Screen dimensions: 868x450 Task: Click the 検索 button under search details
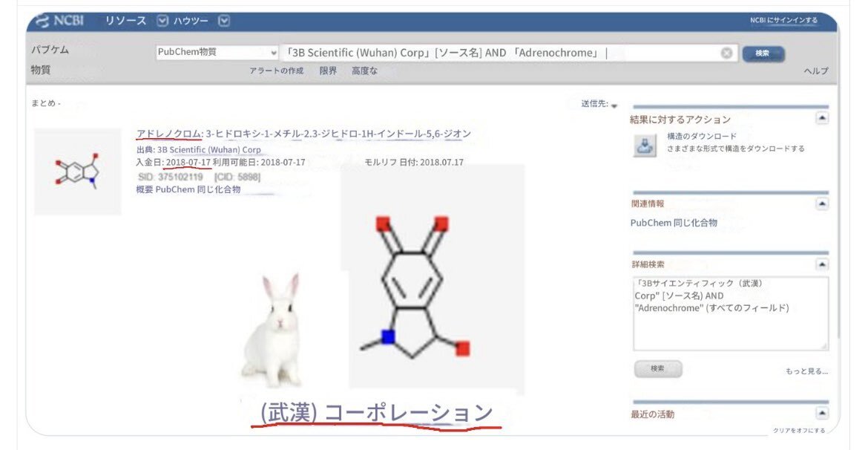pos(657,368)
